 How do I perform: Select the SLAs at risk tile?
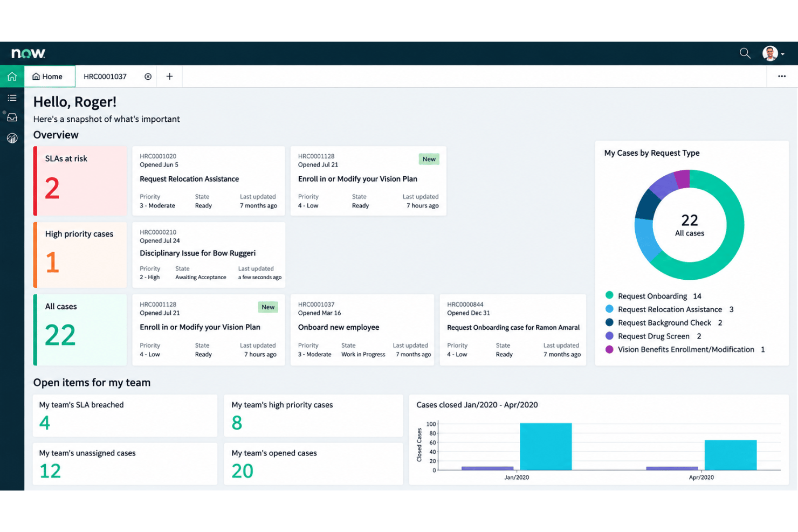(80, 181)
